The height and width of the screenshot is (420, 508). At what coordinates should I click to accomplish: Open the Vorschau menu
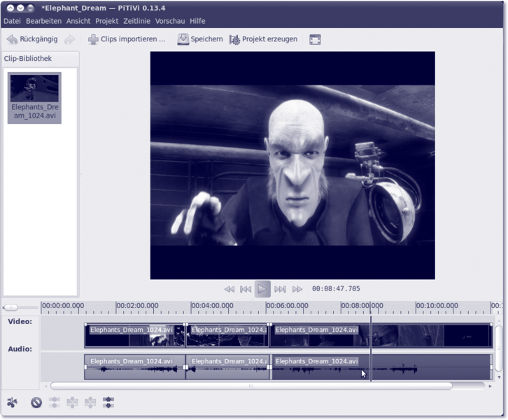[x=170, y=21]
